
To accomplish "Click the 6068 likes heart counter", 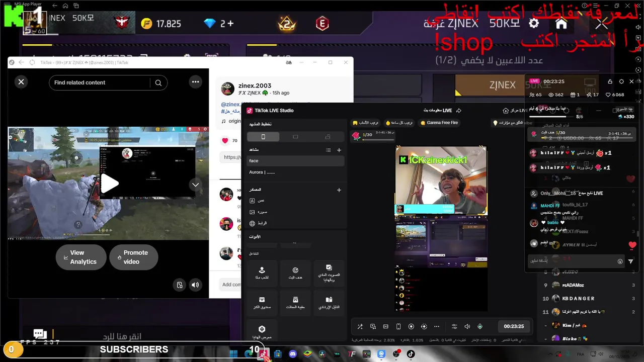I will [615, 95].
